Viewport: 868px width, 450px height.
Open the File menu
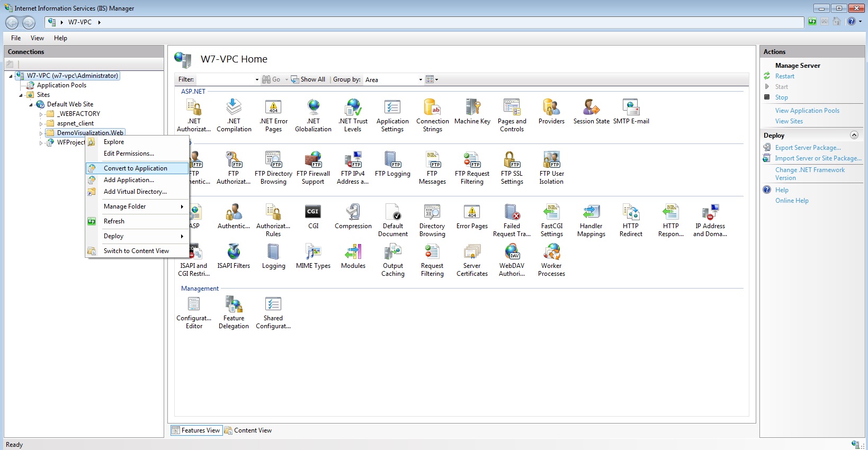click(x=16, y=38)
